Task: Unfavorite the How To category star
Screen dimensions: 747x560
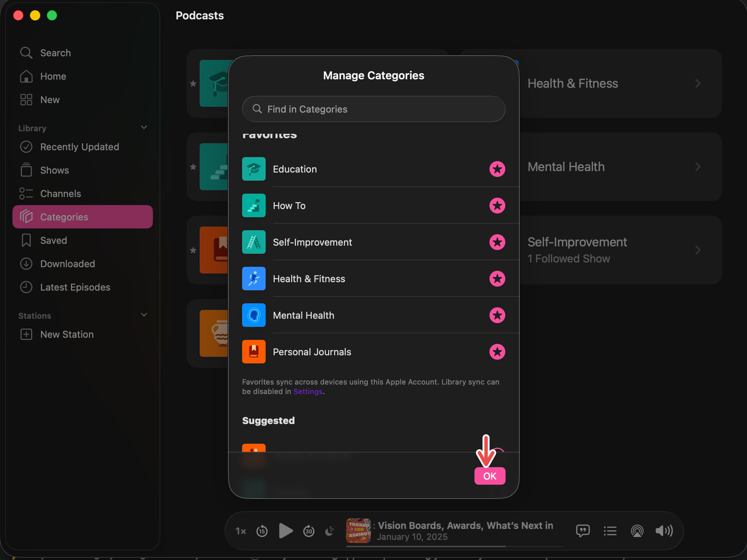Action: 497,205
